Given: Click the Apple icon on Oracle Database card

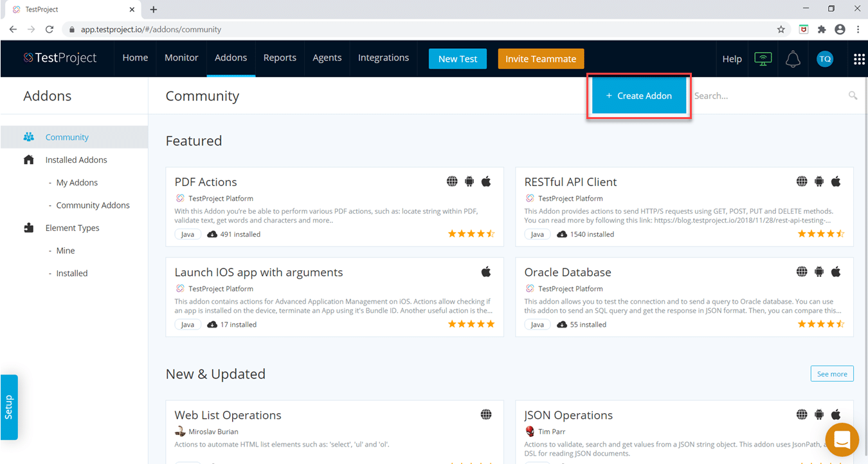Looking at the screenshot, I should [x=836, y=272].
